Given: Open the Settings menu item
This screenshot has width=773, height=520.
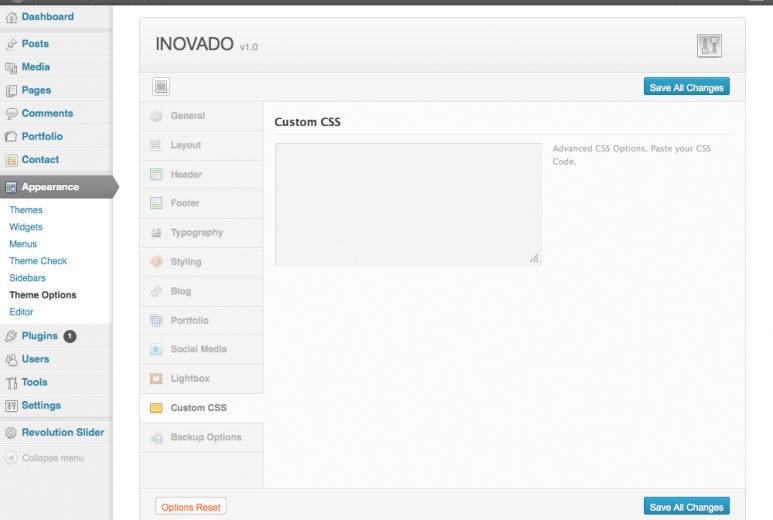Looking at the screenshot, I should [x=56, y=406].
